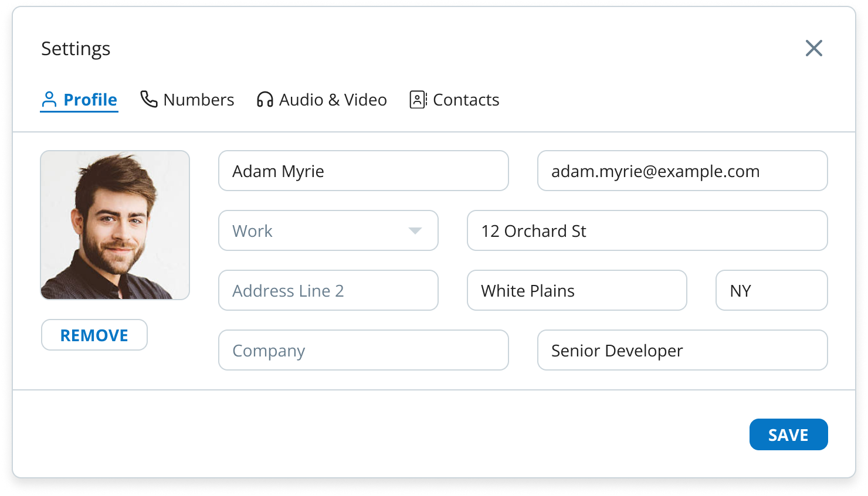The width and height of the screenshot is (868, 496).
Task: Click the headphones icon for Audio & Video
Action: point(265,100)
